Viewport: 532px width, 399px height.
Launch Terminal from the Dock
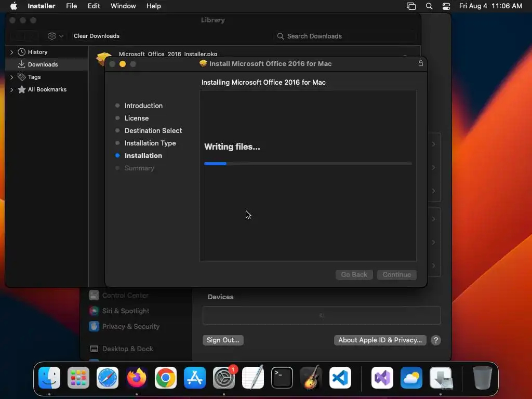[282, 377]
